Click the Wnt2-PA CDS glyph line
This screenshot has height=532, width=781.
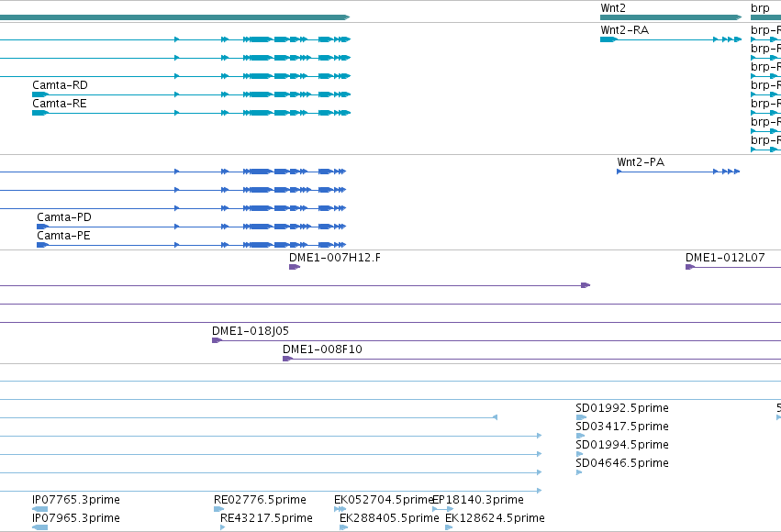[678, 172]
